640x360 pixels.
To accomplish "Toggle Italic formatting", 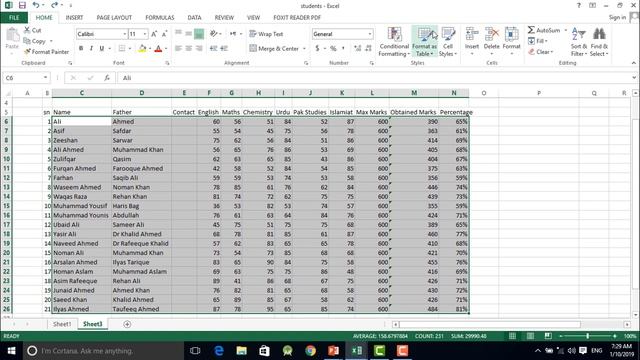I will 91,49.
